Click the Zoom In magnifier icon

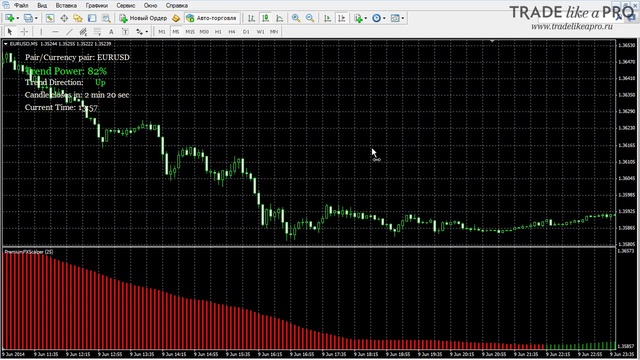point(296,18)
